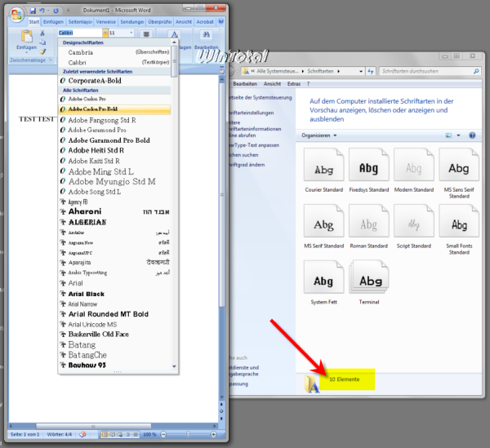490x448 pixels.
Task: Pick Adobe Garamond Pro Bold font
Action: [114, 140]
